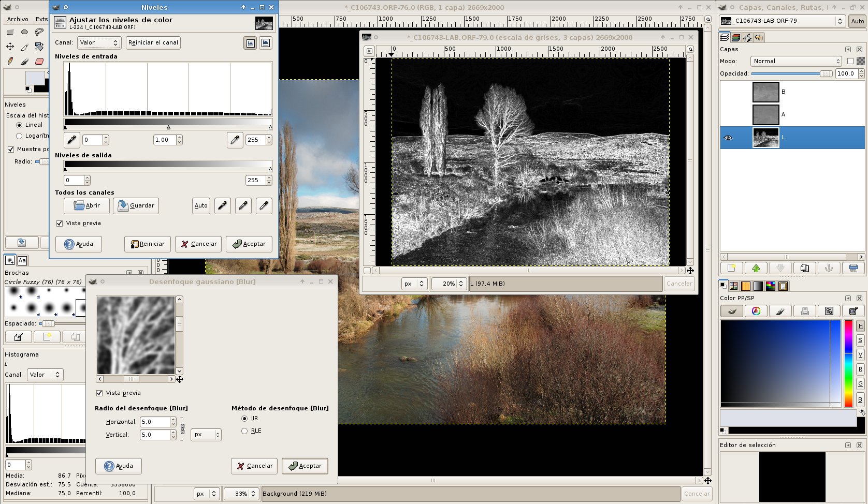
Task: Open the Channels tab in the dock
Action: tap(735, 37)
